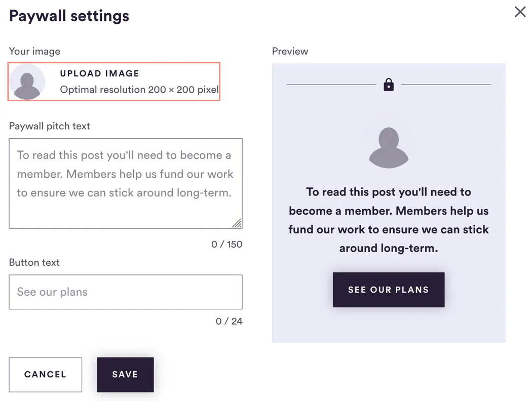Click the 0 / 150 character counter

pyautogui.click(x=226, y=245)
